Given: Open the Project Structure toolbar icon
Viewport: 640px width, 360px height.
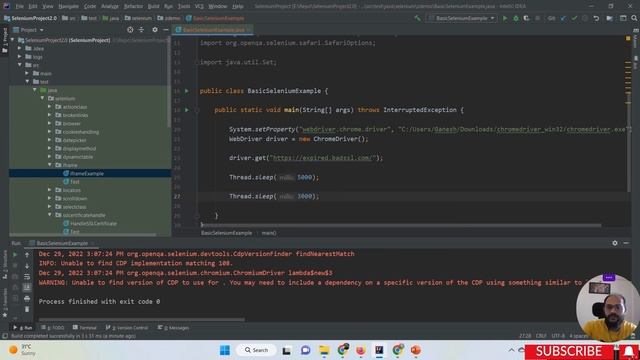Looking at the screenshot, I should (610, 18).
